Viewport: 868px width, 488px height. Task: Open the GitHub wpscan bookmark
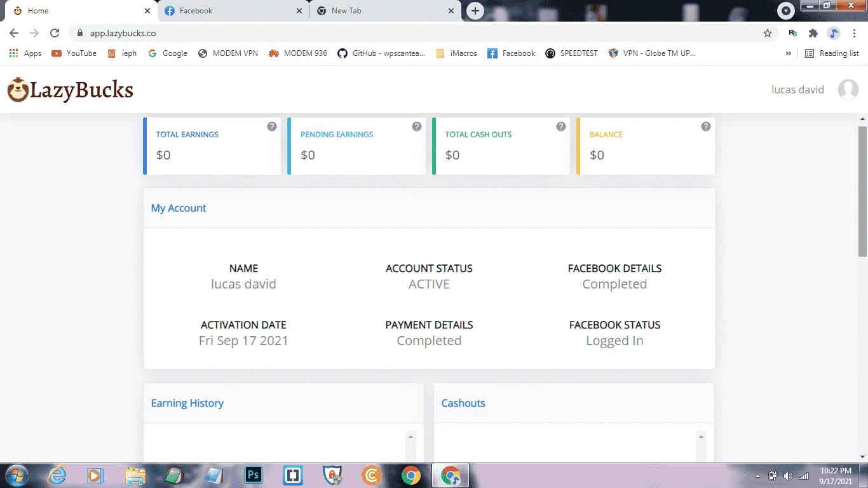[381, 53]
